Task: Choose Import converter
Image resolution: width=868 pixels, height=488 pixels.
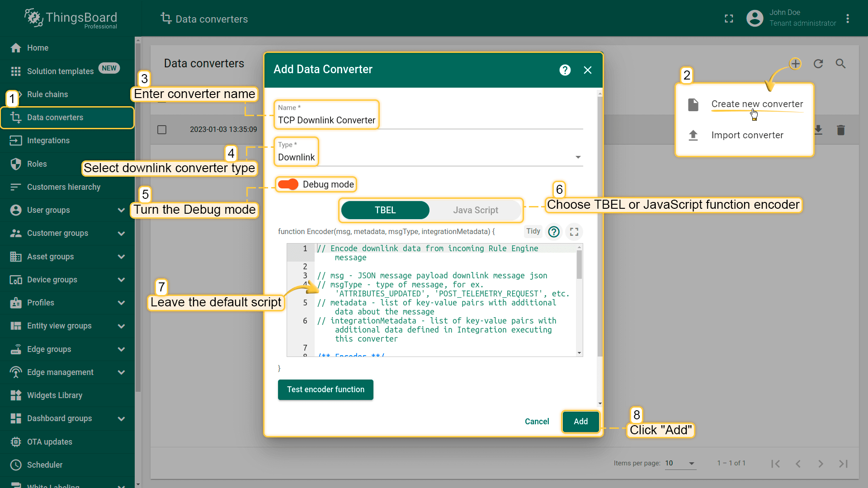Action: tap(745, 135)
